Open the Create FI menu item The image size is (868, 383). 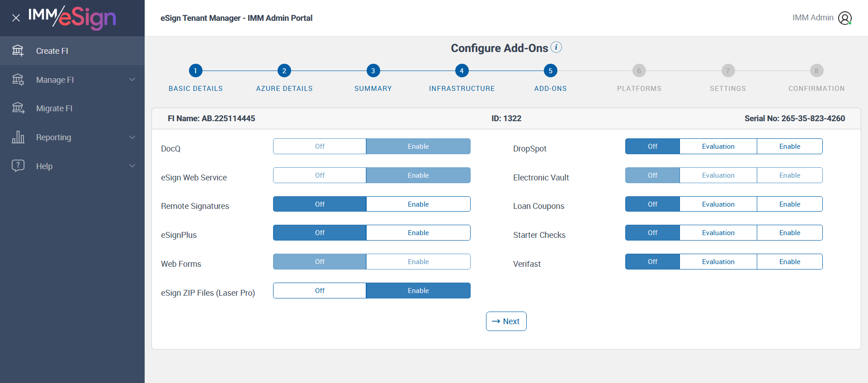(72, 51)
